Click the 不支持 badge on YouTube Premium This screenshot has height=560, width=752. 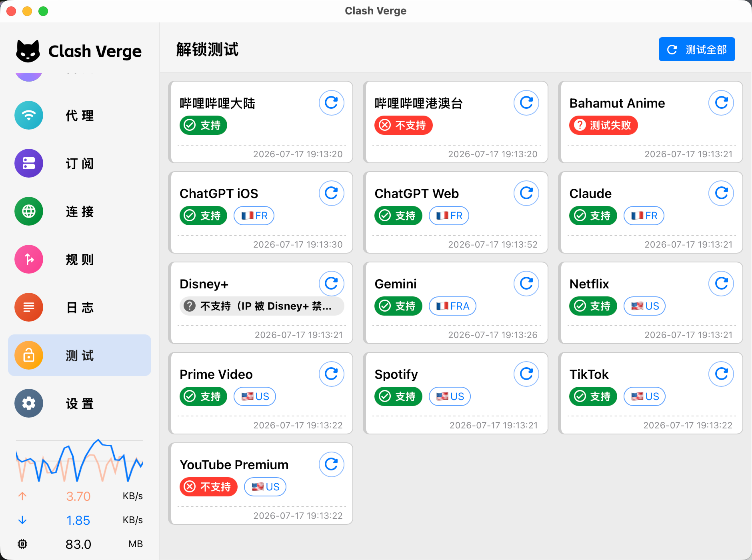pos(208,487)
